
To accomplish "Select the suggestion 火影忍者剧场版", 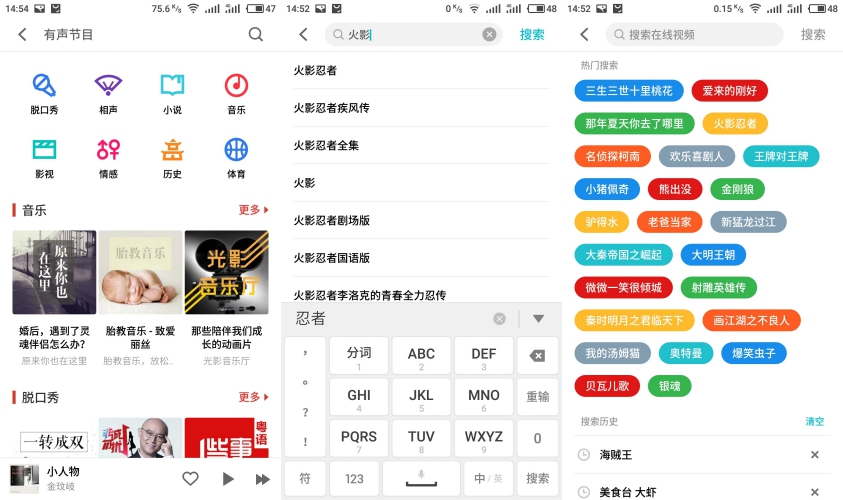I will coord(332,220).
